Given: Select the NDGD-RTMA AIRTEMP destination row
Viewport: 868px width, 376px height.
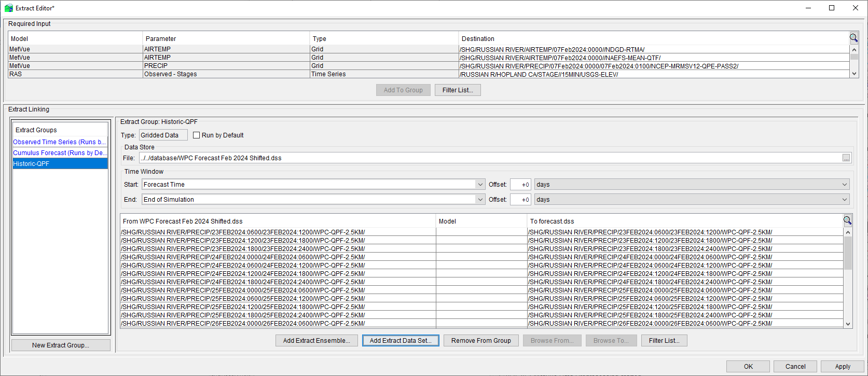Looking at the screenshot, I should pyautogui.click(x=654, y=49).
